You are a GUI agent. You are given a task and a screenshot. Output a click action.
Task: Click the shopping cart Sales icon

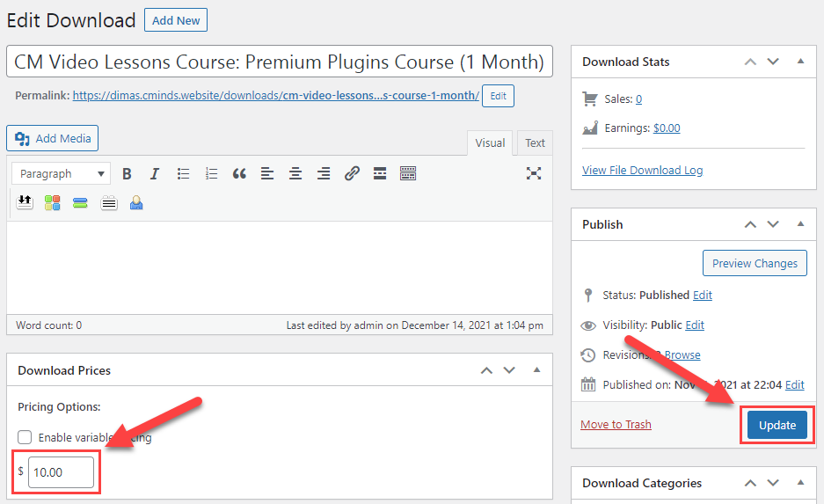point(589,99)
